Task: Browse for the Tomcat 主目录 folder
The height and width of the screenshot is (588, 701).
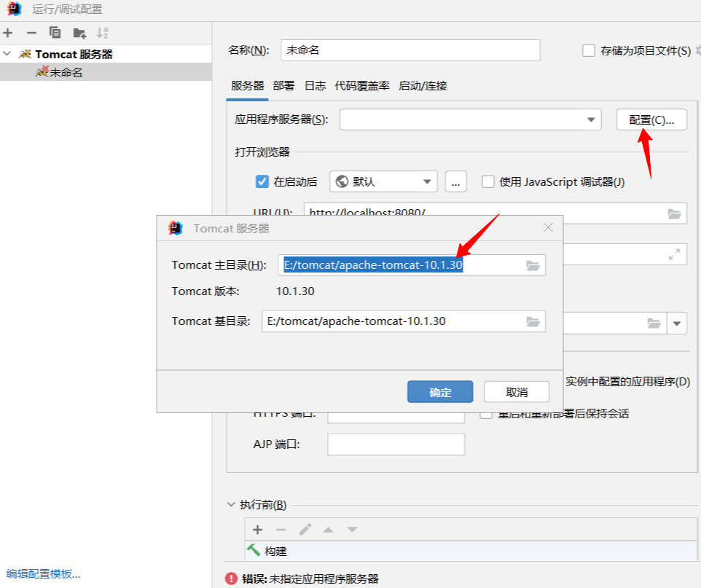Action: pos(533,266)
